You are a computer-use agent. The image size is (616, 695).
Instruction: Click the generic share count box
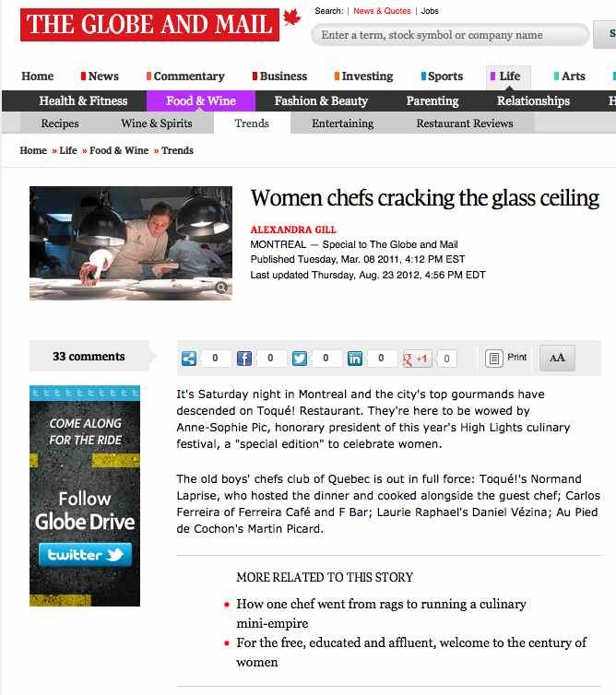pos(215,359)
